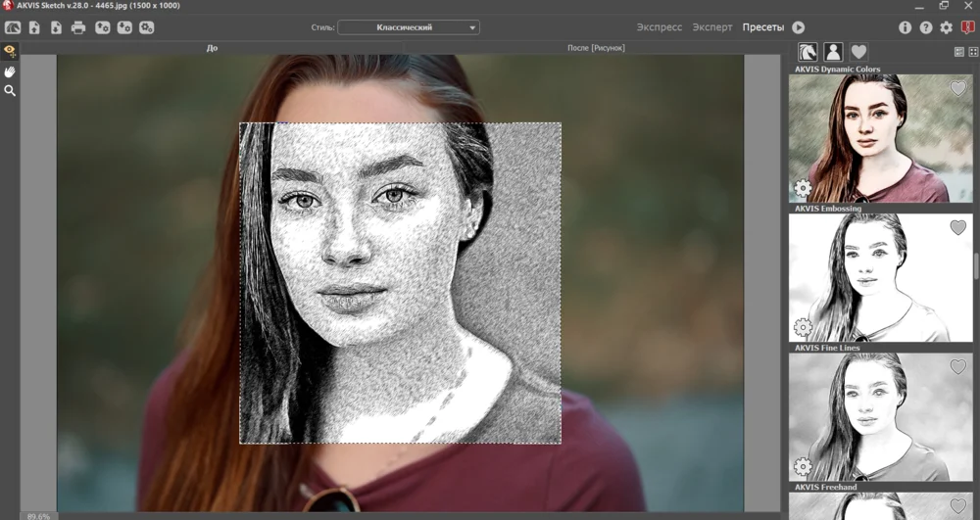Image resolution: width=980 pixels, height=520 pixels.
Task: Open the help question mark icon
Action: tap(925, 27)
